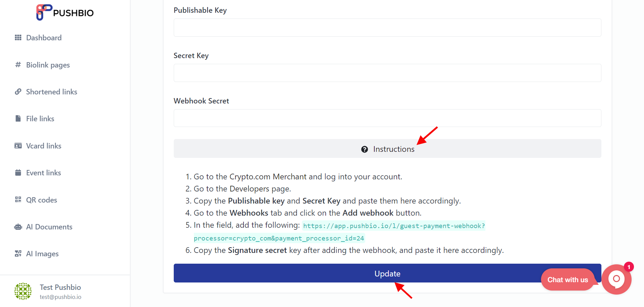644x307 pixels.
Task: Click the Biolink pages hash icon
Action: click(x=18, y=64)
